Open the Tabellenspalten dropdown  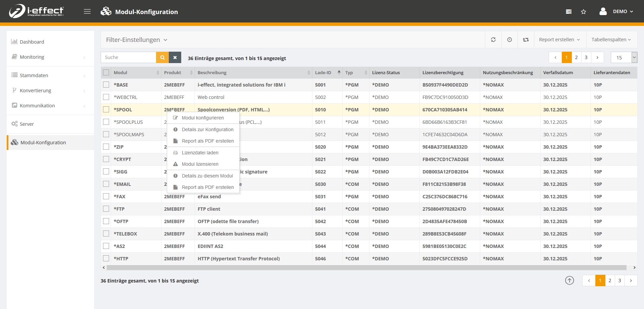pyautogui.click(x=611, y=40)
